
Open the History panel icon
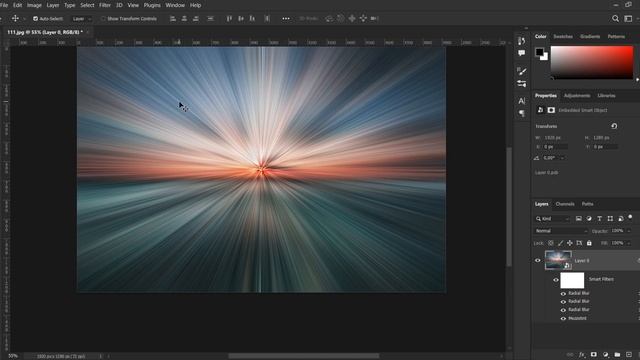(521, 41)
